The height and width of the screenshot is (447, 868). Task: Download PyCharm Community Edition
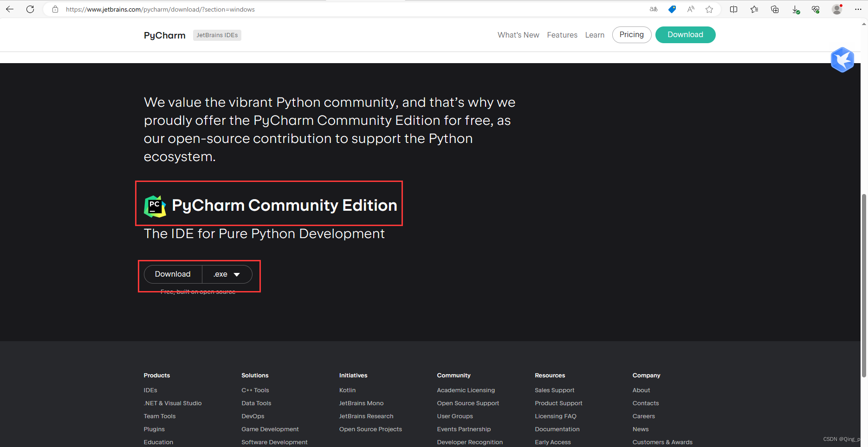pos(173,274)
